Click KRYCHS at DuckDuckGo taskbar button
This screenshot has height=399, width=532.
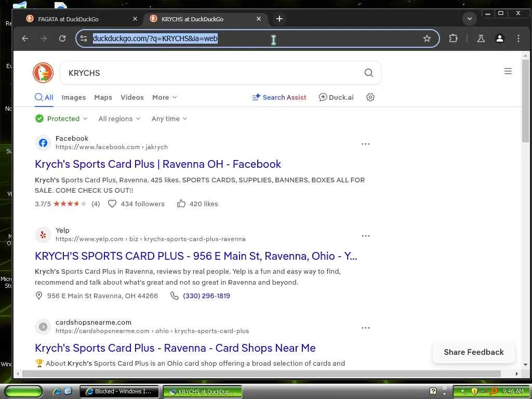(203, 391)
